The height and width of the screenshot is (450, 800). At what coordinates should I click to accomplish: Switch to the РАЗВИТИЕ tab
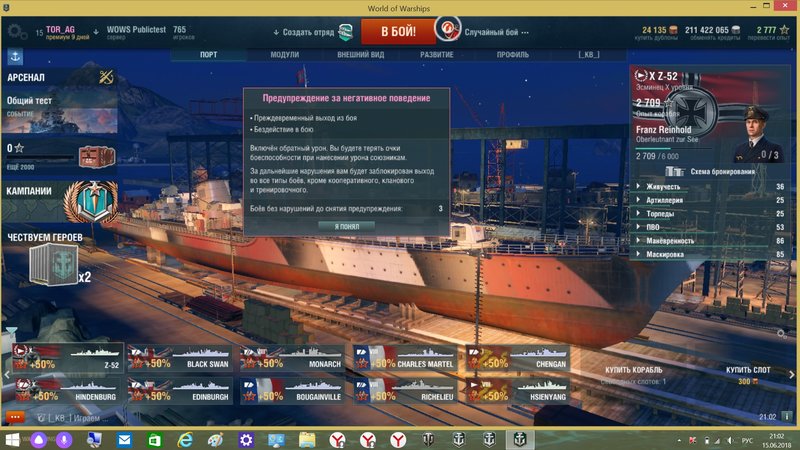[437, 55]
